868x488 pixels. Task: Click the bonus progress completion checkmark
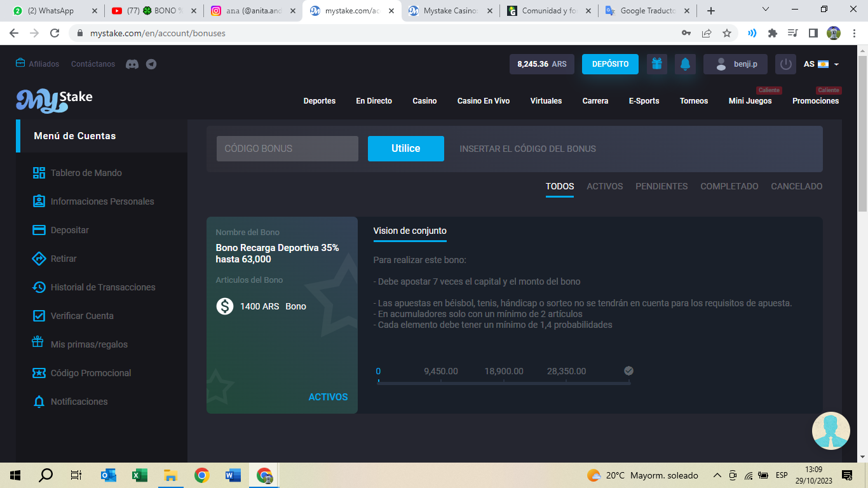(628, 371)
